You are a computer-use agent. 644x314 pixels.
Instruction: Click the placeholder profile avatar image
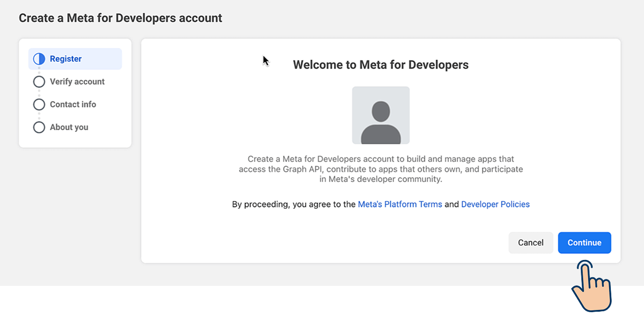point(381,115)
